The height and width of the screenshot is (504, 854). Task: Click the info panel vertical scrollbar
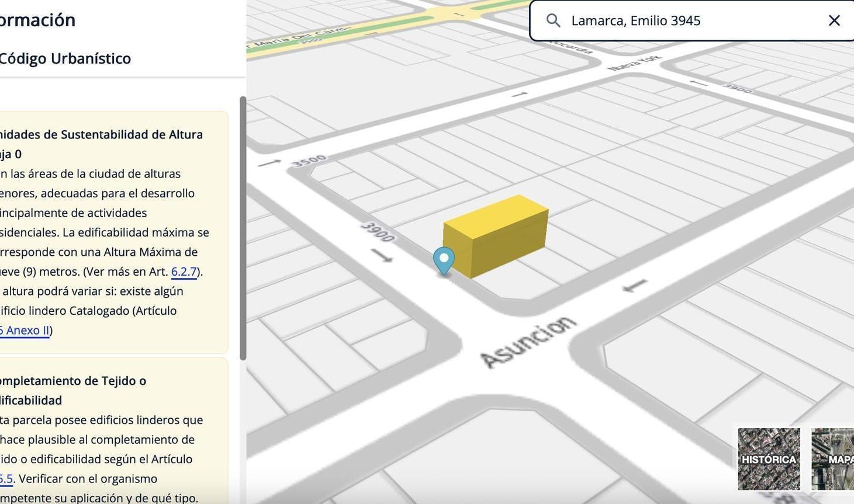[243, 228]
